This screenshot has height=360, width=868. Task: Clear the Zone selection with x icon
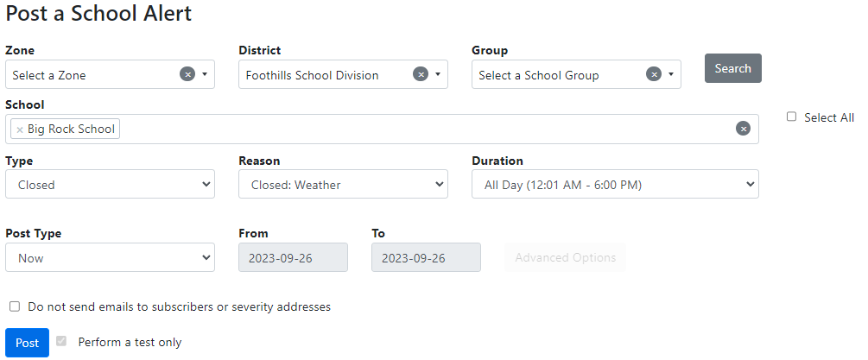click(187, 74)
